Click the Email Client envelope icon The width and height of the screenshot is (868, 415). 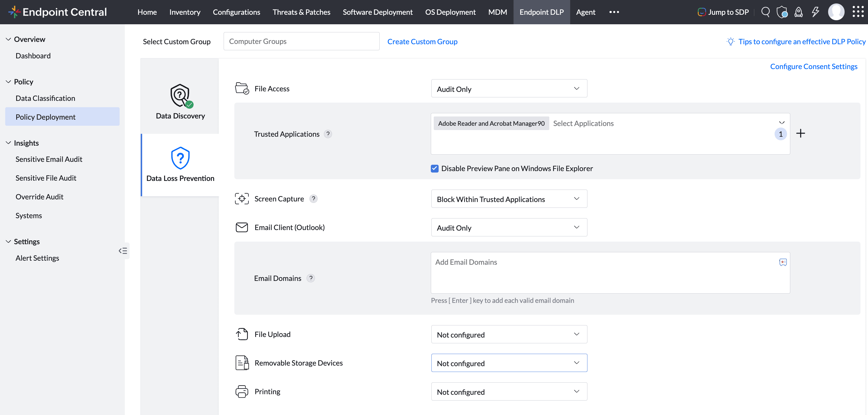coord(242,227)
